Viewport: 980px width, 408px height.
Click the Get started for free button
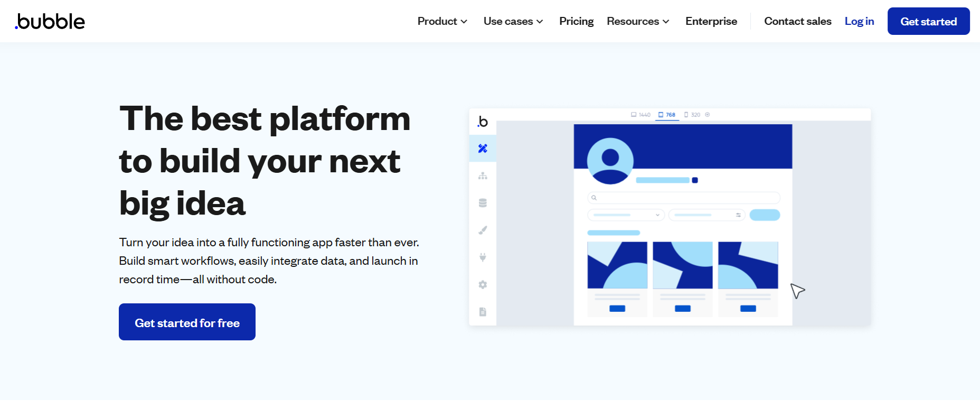(187, 322)
